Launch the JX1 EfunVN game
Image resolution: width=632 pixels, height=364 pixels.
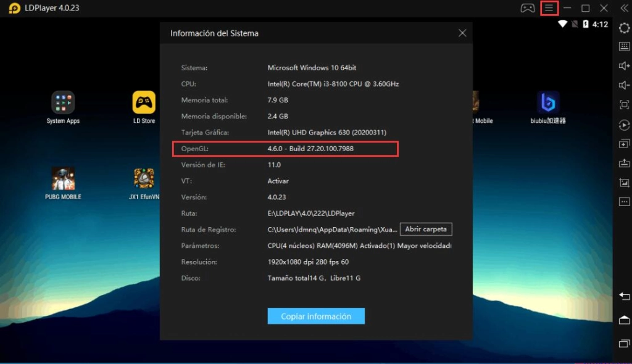144,183
